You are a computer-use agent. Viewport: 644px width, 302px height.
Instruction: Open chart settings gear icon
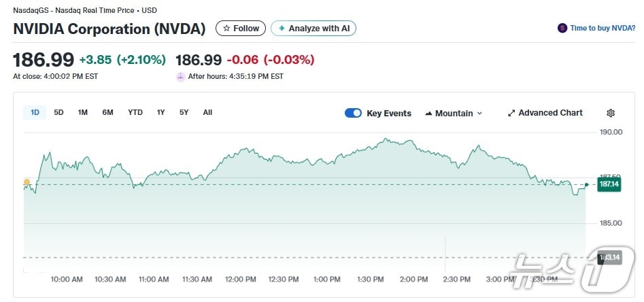point(610,114)
